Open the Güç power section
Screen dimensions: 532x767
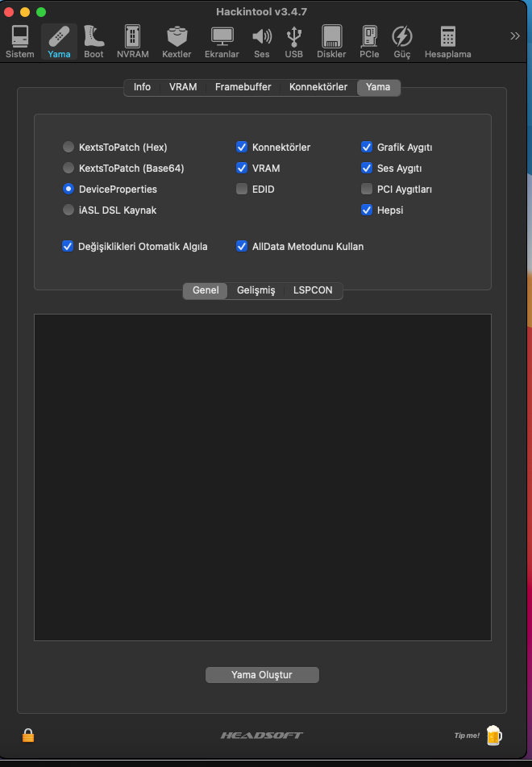[x=401, y=41]
